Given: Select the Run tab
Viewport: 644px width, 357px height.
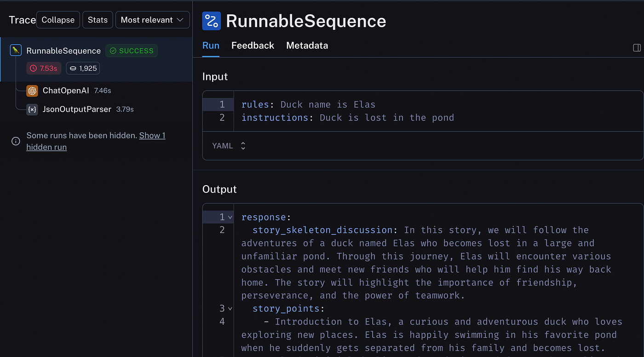Looking at the screenshot, I should pyautogui.click(x=211, y=45).
